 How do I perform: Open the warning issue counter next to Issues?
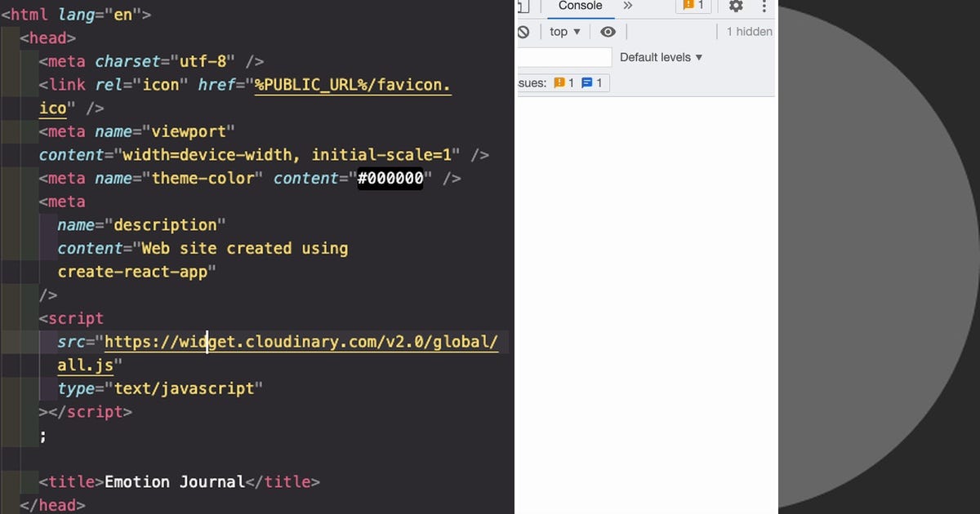(x=561, y=82)
